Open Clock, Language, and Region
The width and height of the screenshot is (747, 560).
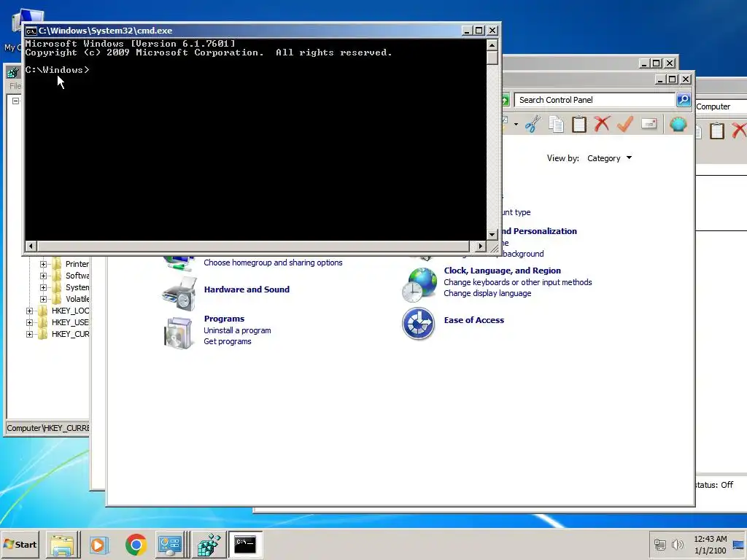pos(503,271)
